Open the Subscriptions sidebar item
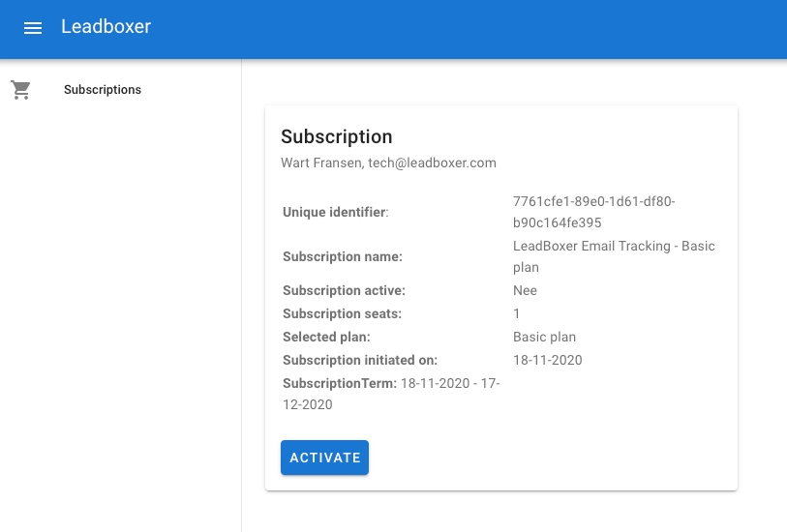The height and width of the screenshot is (532, 787). point(103,90)
